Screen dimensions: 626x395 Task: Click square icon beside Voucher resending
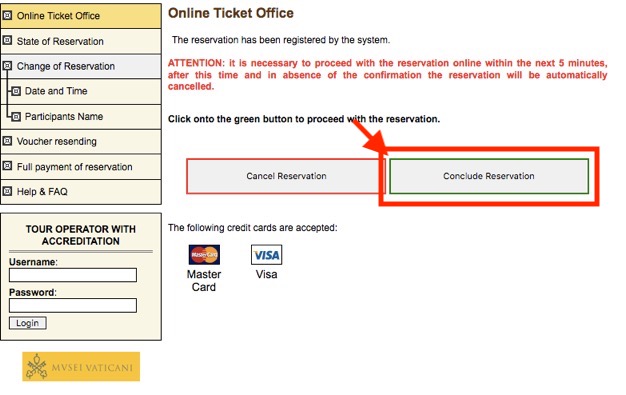7,141
